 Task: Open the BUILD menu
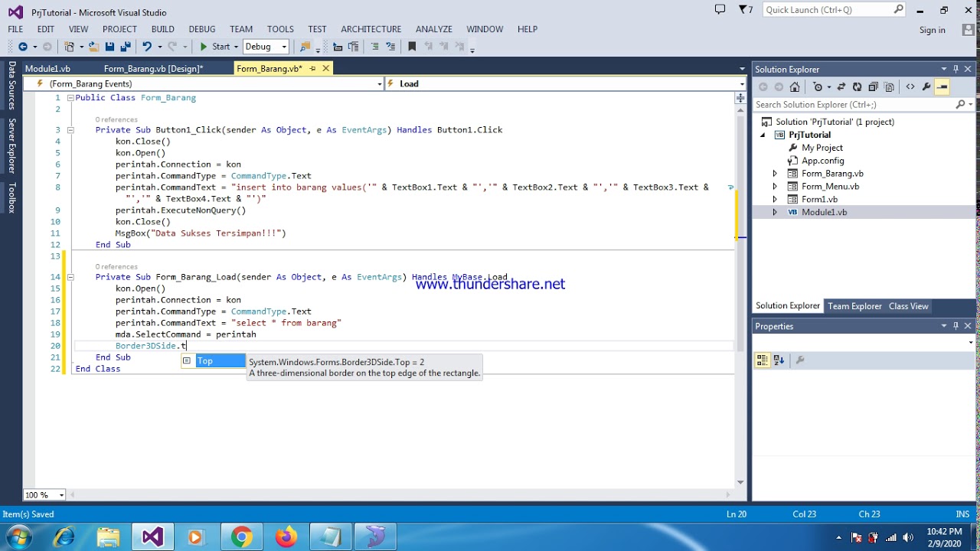(163, 29)
